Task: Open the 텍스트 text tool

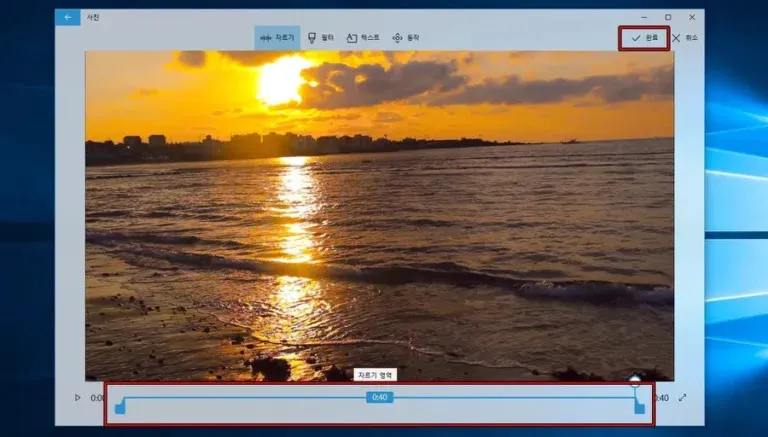Action: point(363,38)
